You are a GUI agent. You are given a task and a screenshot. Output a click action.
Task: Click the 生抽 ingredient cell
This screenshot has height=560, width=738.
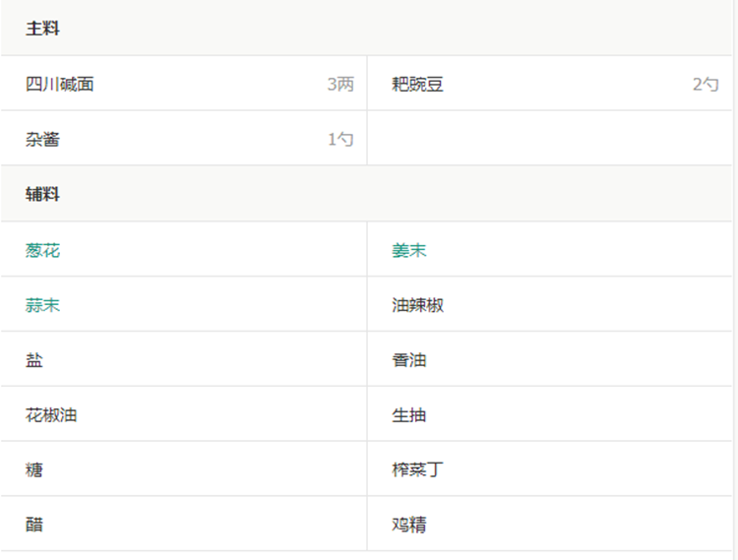click(x=409, y=415)
